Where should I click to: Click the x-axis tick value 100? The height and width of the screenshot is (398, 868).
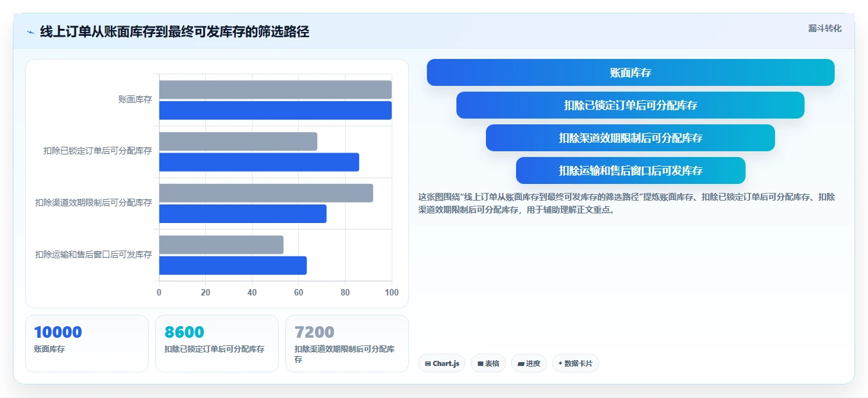392,292
